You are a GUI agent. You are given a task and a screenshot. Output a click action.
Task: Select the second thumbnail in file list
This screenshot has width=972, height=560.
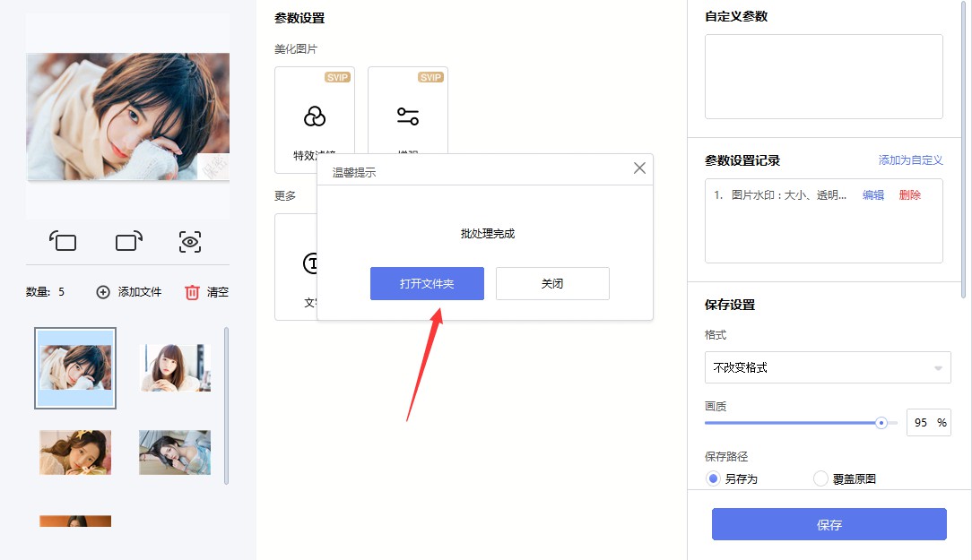tap(176, 367)
